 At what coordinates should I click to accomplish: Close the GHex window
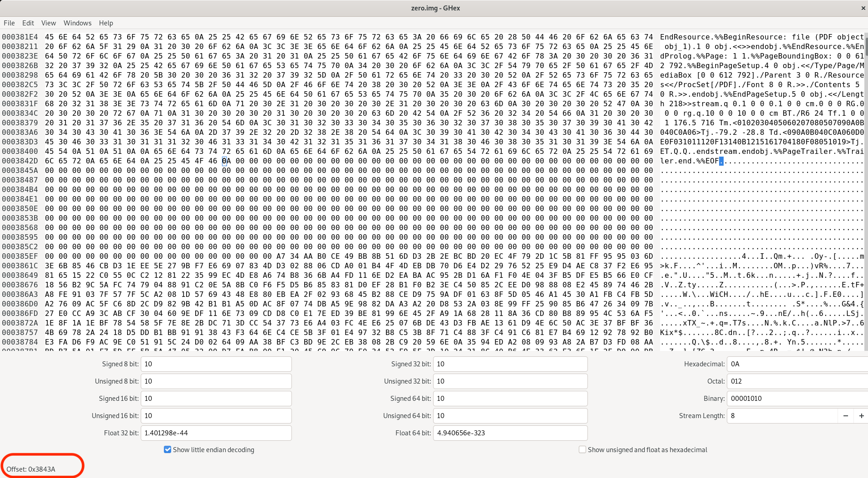click(x=863, y=8)
